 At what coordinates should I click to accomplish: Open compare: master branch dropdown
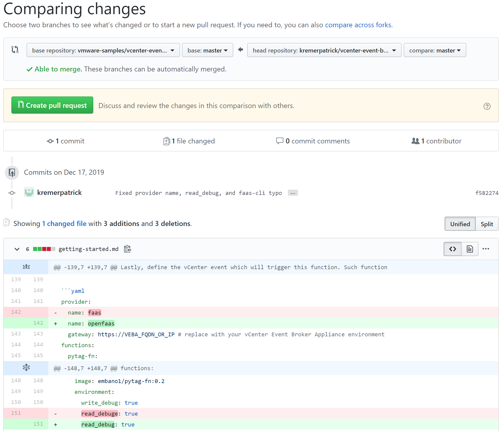[x=434, y=50]
